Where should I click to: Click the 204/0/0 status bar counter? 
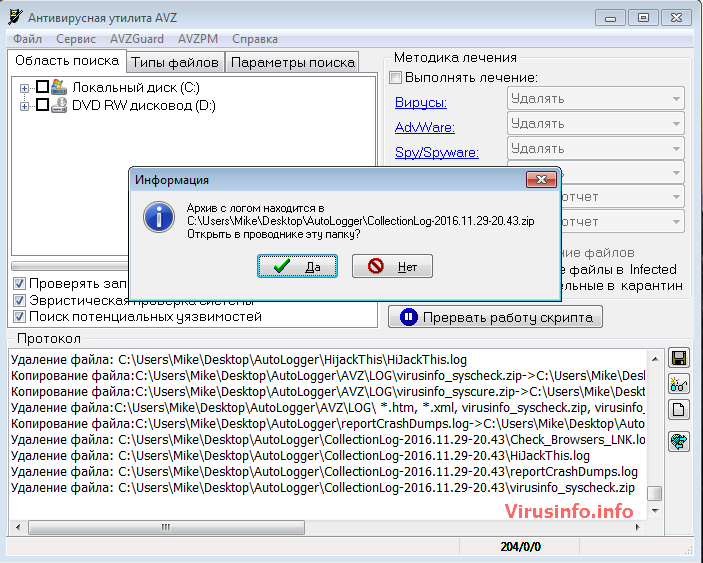pyautogui.click(x=520, y=547)
